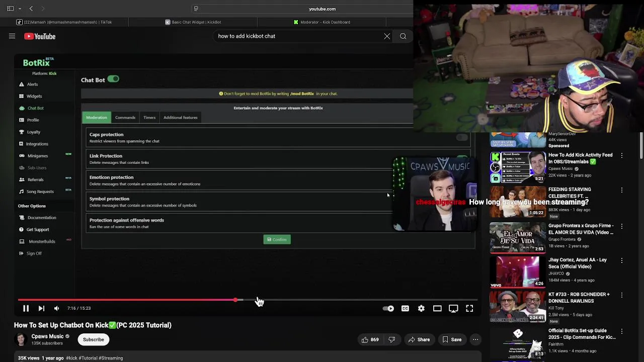Subscribe to Cpaws Music
This screenshot has height=362, width=644.
tap(94, 339)
